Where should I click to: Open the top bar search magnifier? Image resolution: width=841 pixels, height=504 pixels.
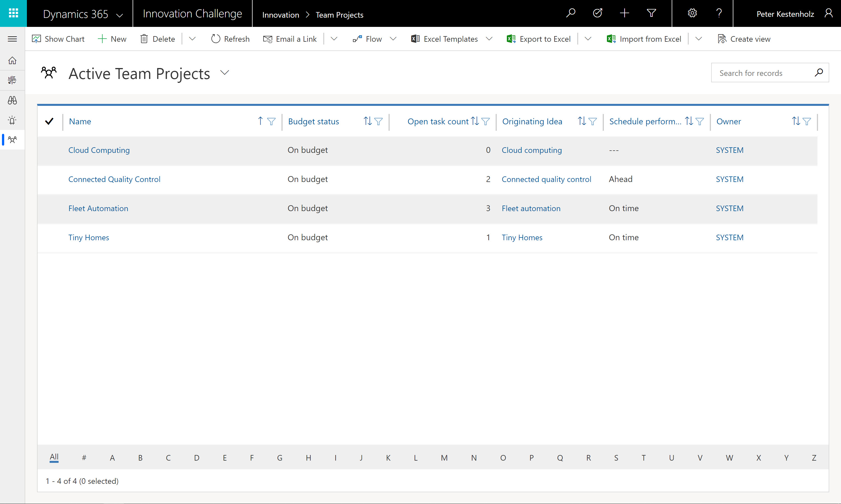tap(570, 13)
